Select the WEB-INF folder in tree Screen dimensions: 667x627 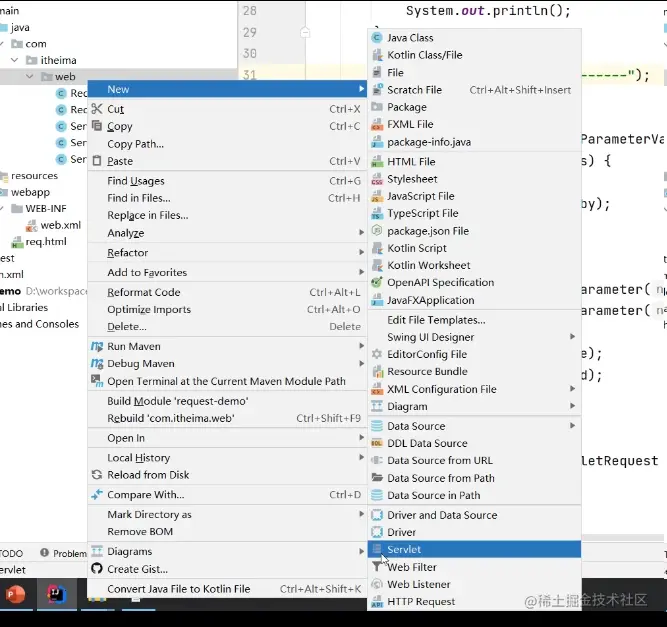[39, 208]
